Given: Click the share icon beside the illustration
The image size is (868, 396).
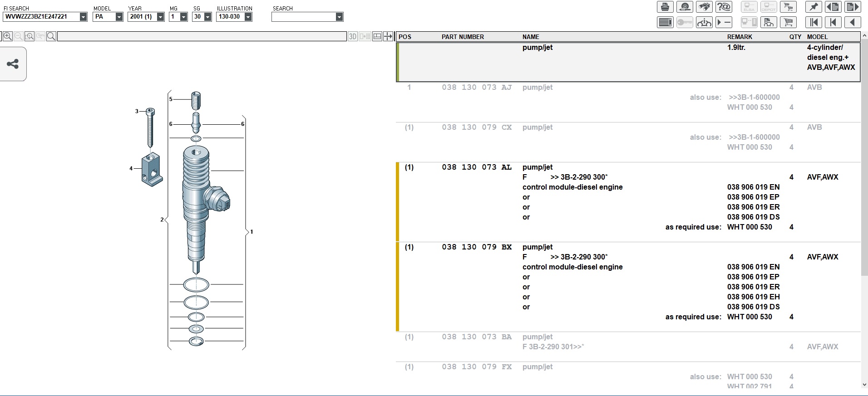Looking at the screenshot, I should [13, 64].
